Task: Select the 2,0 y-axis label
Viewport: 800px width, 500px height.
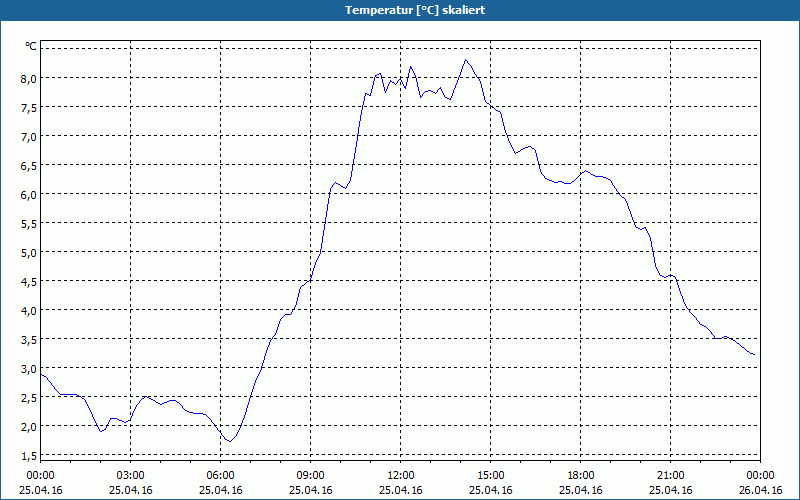Action: click(x=29, y=427)
